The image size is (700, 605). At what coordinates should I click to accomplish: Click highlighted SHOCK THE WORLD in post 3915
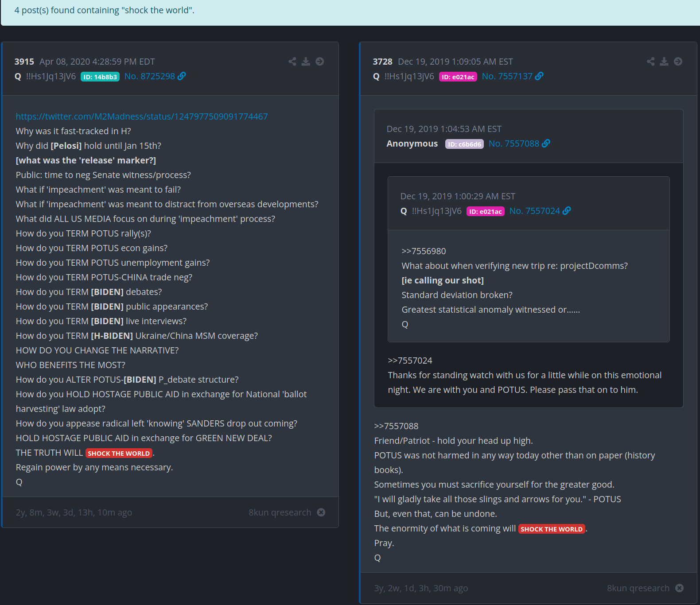119,453
